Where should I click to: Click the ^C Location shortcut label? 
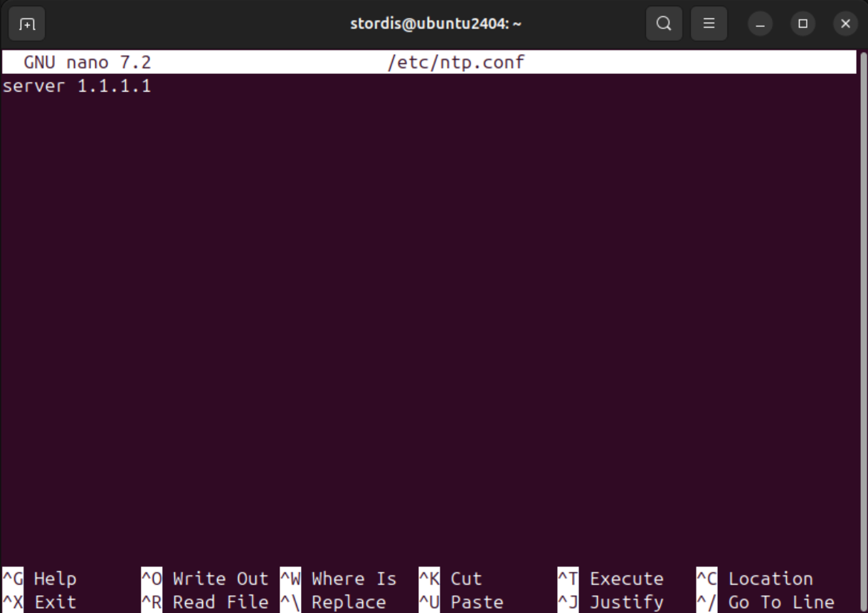[x=755, y=579]
